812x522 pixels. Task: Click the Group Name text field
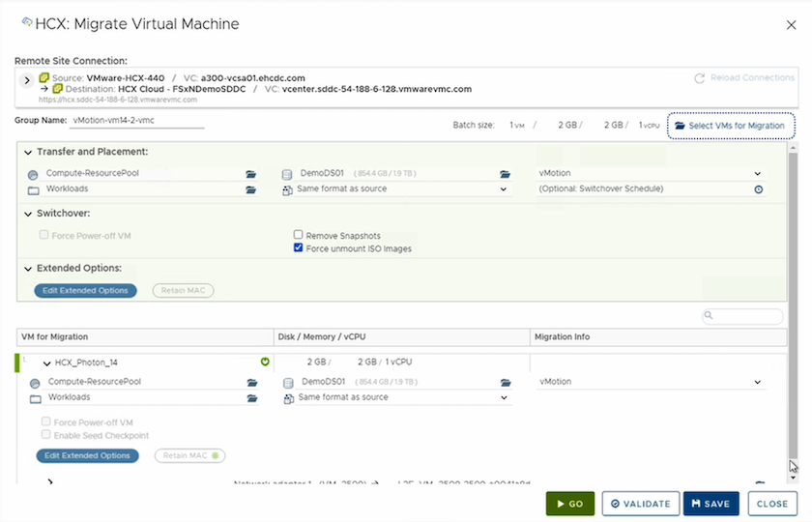(x=137, y=121)
